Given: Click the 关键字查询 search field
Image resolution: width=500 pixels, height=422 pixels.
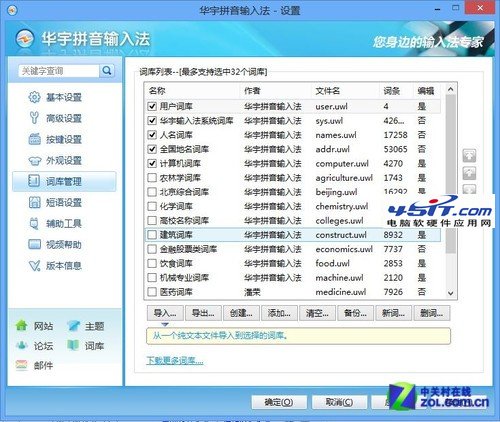Looking at the screenshot, I should click(59, 71).
